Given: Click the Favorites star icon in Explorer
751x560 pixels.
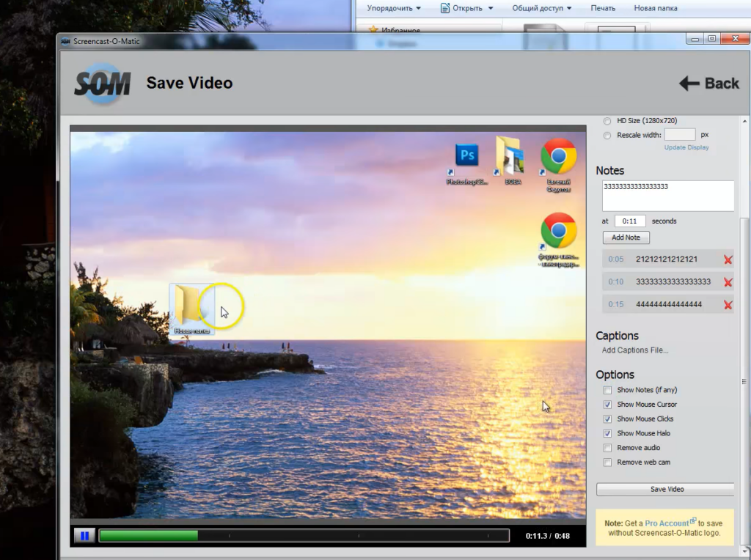Looking at the screenshot, I should 373,30.
